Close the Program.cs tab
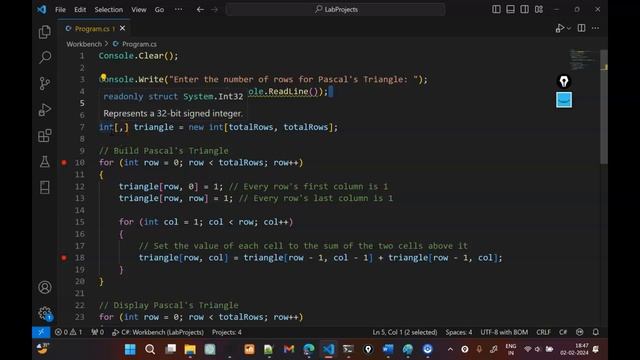Viewport: 640px width, 360px height. (122, 28)
